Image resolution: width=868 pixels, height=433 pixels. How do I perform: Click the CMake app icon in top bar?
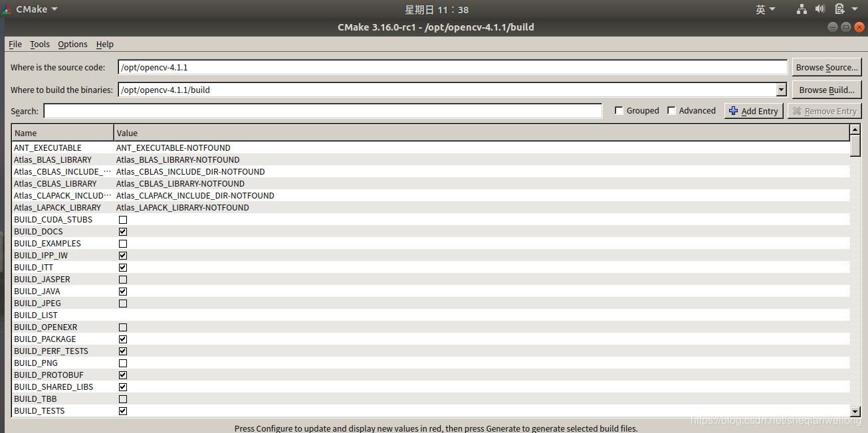coord(5,9)
